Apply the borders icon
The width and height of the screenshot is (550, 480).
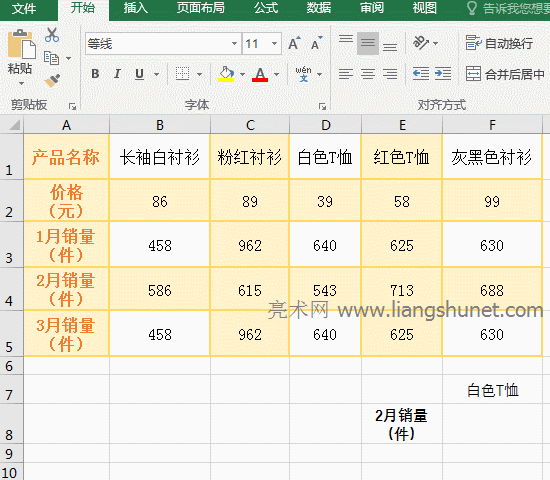coord(182,74)
